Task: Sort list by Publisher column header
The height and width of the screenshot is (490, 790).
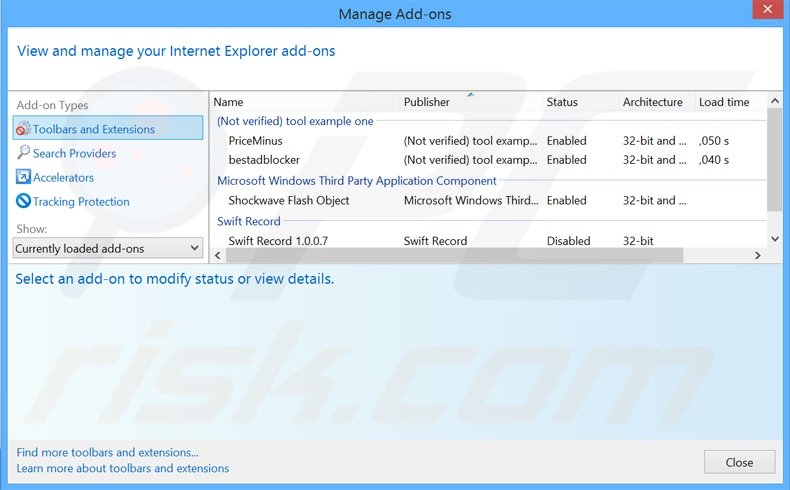Action: [427, 102]
